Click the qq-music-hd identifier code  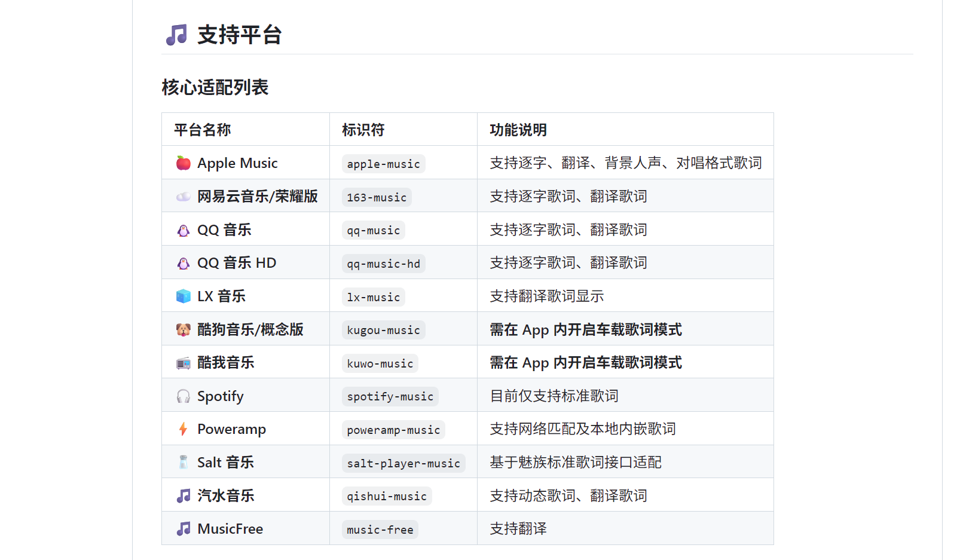(x=384, y=264)
